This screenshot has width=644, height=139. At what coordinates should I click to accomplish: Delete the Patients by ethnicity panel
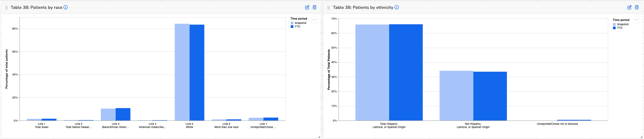point(637,8)
